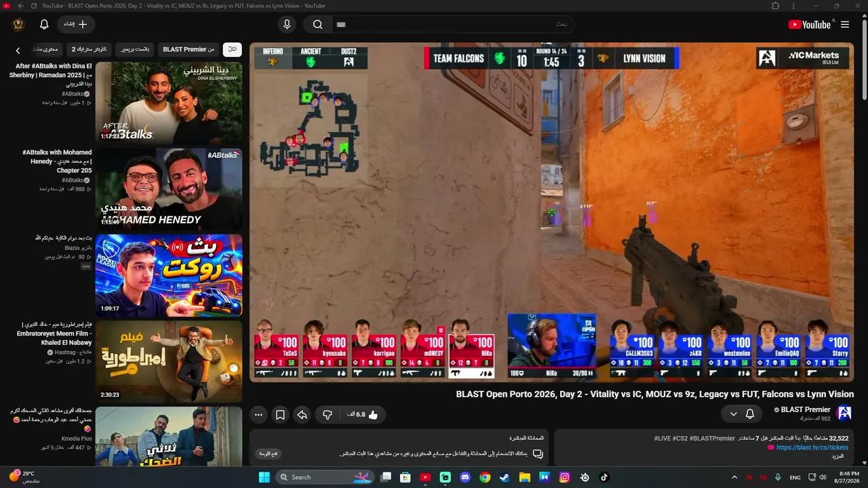Image resolution: width=868 pixels, height=488 pixels.
Task: Open the browser three-dot menu
Action: click(793, 6)
